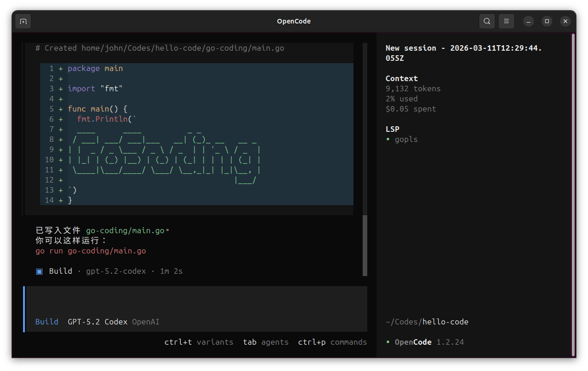
Task: Click the ctrl+t variants hint
Action: click(x=199, y=342)
